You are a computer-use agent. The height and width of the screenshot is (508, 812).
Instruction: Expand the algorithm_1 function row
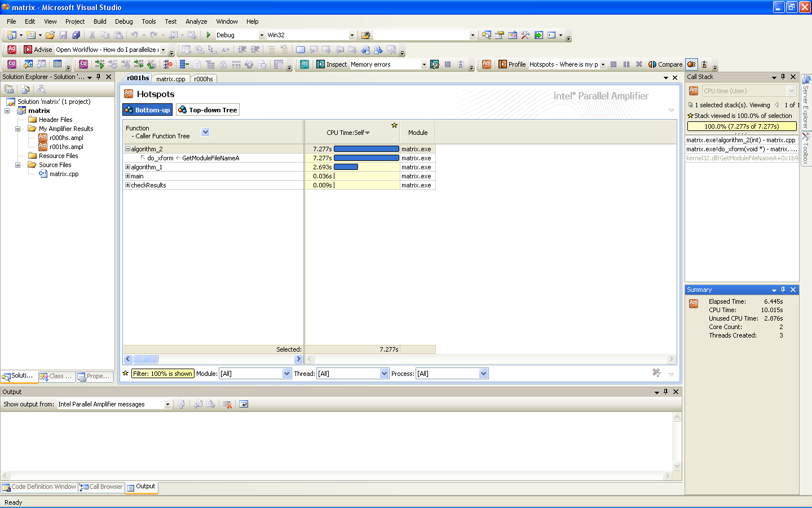tap(127, 167)
